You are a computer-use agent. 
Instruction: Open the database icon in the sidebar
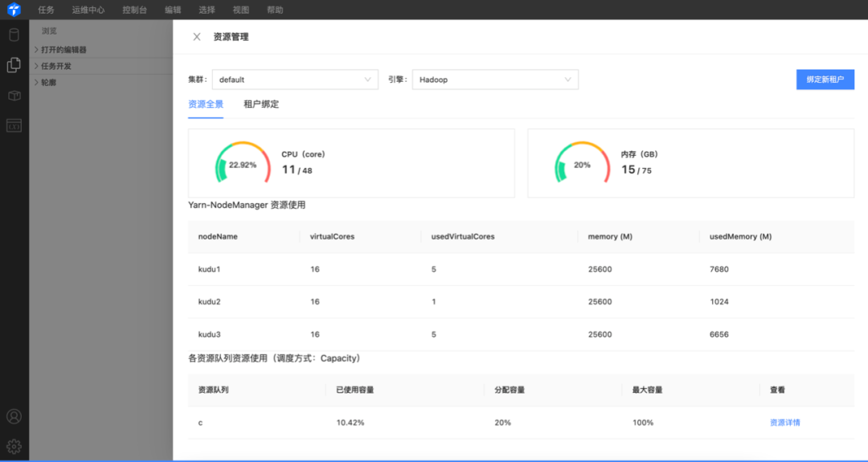[14, 35]
